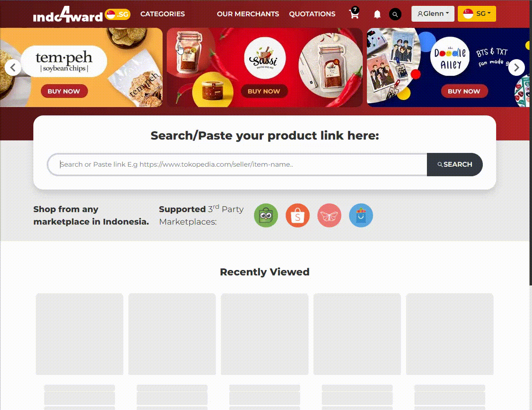Click Buy Now on Sassi banner
The width and height of the screenshot is (532, 410).
264,91
